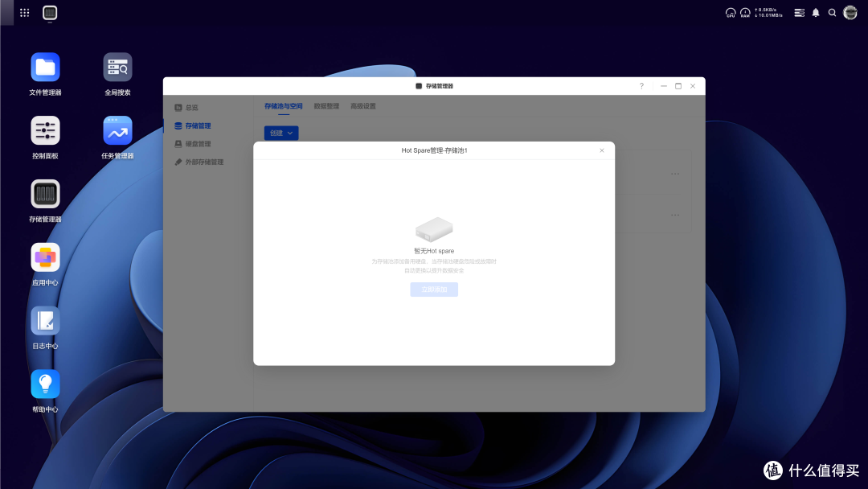Switch to 存储池与空间 tab
Screen dimensions: 868x489
(284, 106)
